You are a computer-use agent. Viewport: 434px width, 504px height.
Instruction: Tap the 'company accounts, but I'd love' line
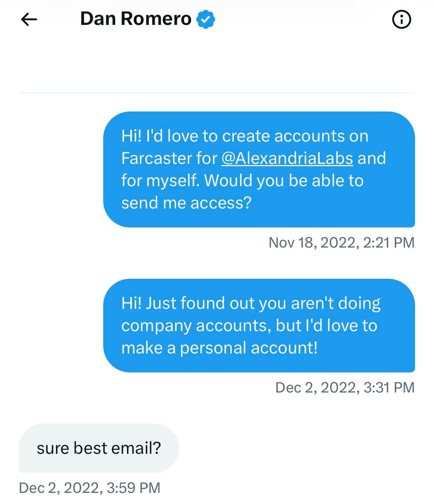click(249, 326)
